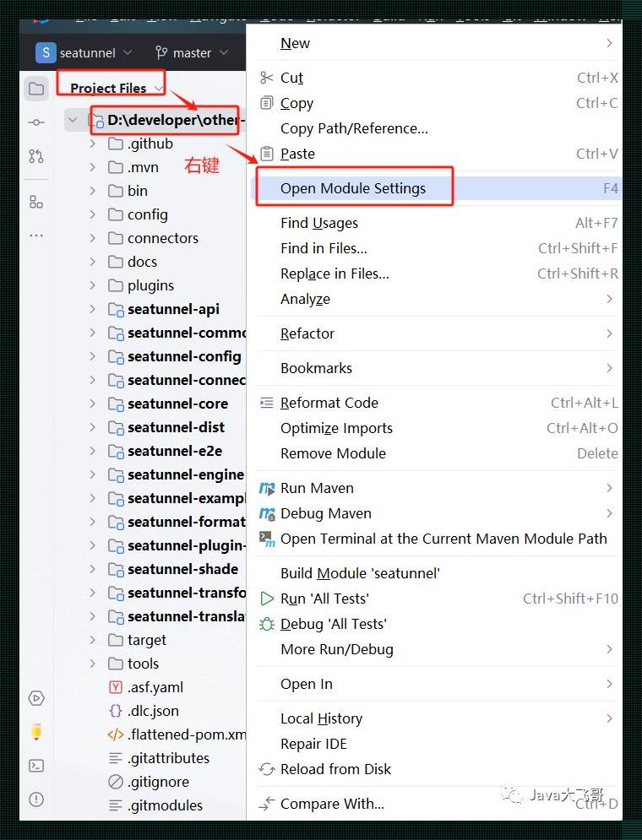Screen dimensions: 642x840
Task: Open the yellow highlighter tool window icon
Action: coord(36,732)
